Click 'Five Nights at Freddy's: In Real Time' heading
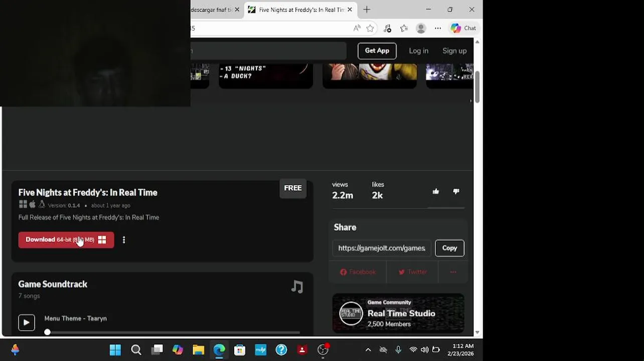The height and width of the screenshot is (361, 644). coord(88,193)
